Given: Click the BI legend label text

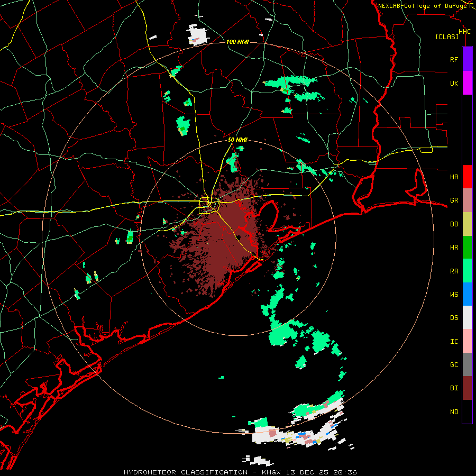Looking at the screenshot, I should coord(454,388).
